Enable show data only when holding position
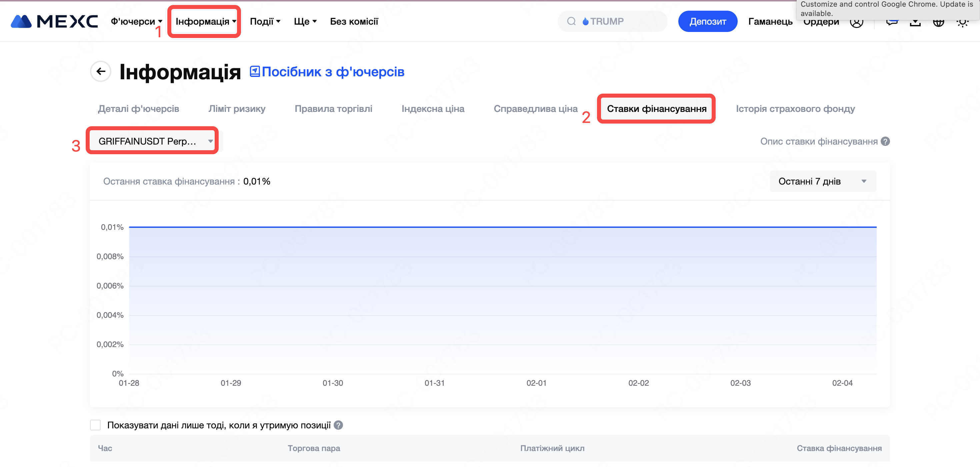Image resolution: width=980 pixels, height=467 pixels. 95,425
